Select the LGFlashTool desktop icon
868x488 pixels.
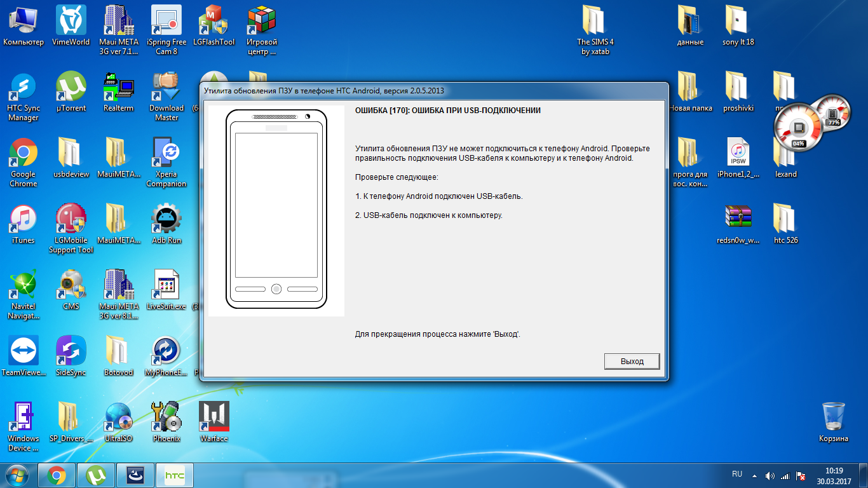pos(214,26)
